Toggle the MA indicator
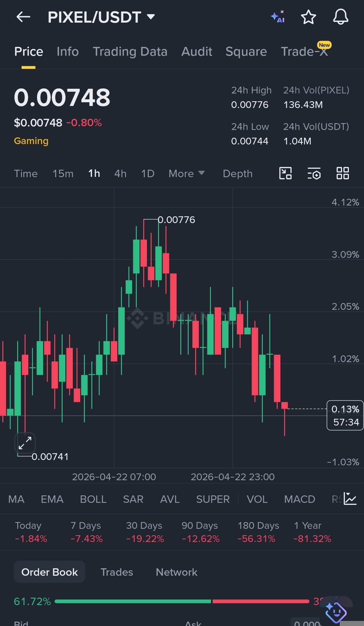 [16, 499]
